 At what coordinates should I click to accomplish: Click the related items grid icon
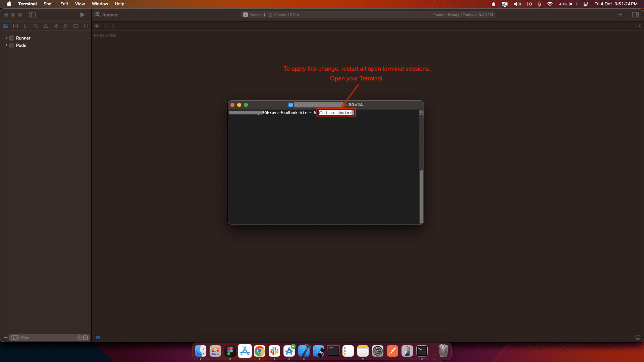click(97, 26)
